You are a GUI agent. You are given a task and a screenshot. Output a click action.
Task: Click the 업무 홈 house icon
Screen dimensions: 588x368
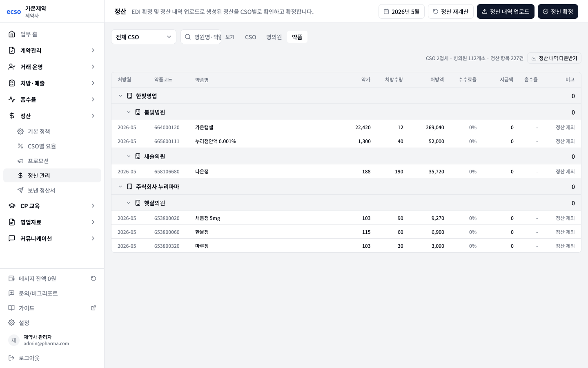(12, 34)
